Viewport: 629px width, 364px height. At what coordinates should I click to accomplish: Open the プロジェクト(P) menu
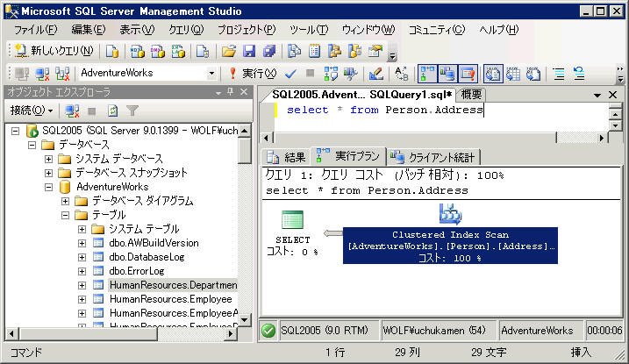pos(247,30)
